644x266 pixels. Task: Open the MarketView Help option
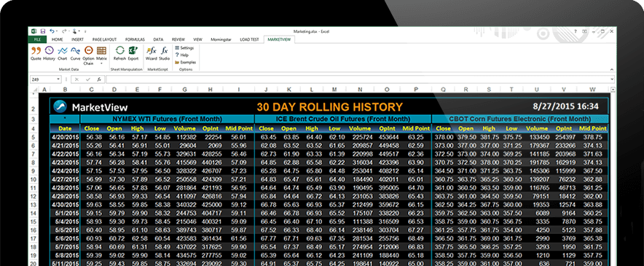pyautogui.click(x=181, y=55)
